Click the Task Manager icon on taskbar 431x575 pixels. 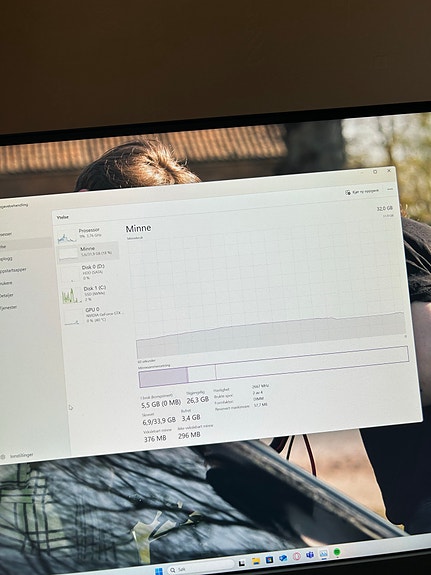323,554
